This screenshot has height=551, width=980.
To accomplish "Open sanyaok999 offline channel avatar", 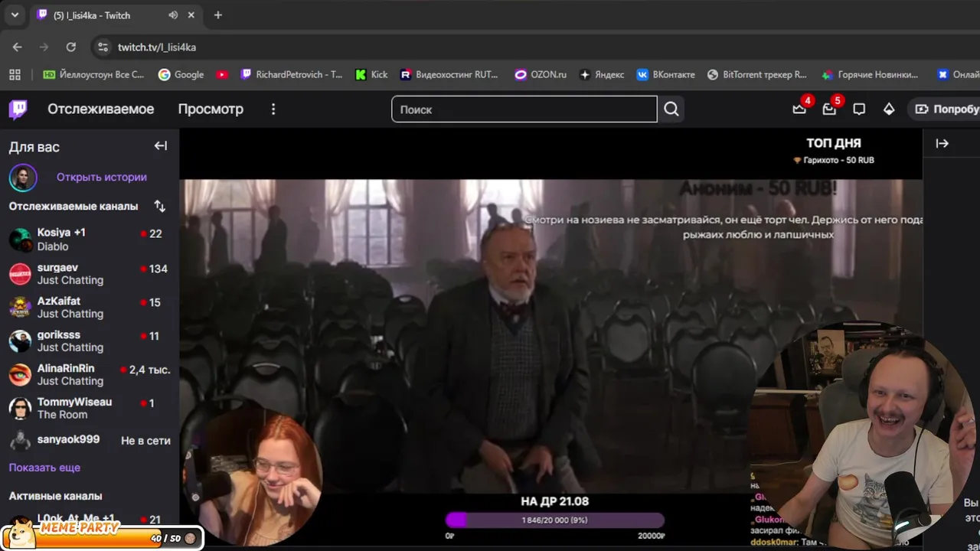I will 20,440.
